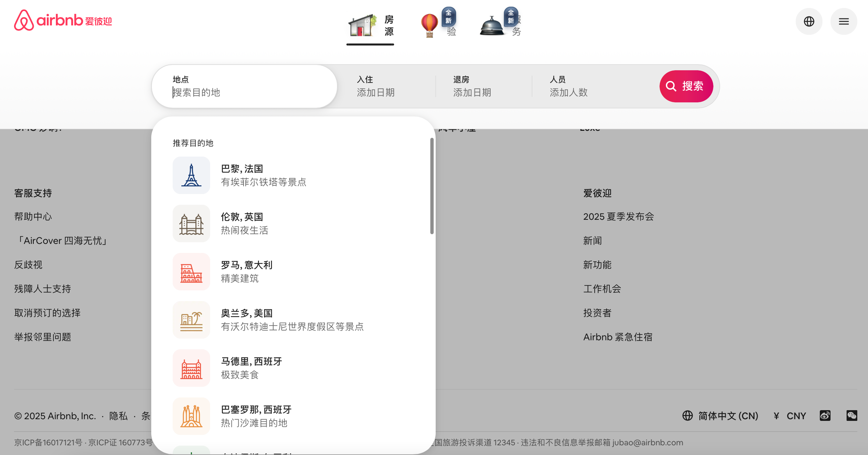Select the Sagrada Familia Barcelona icon
The image size is (868, 455).
point(191,416)
